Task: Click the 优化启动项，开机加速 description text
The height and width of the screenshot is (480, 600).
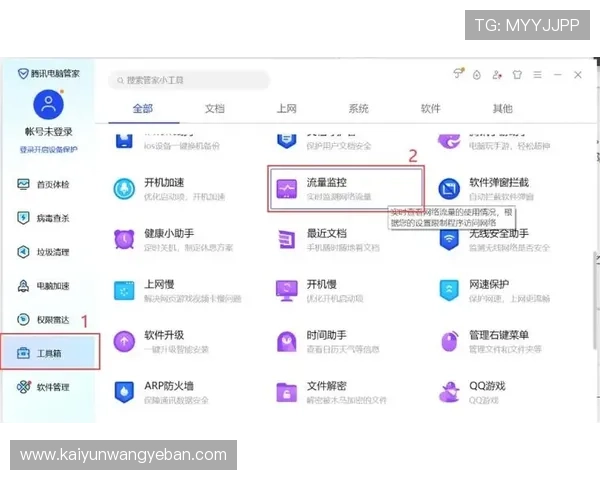Action: (x=184, y=197)
